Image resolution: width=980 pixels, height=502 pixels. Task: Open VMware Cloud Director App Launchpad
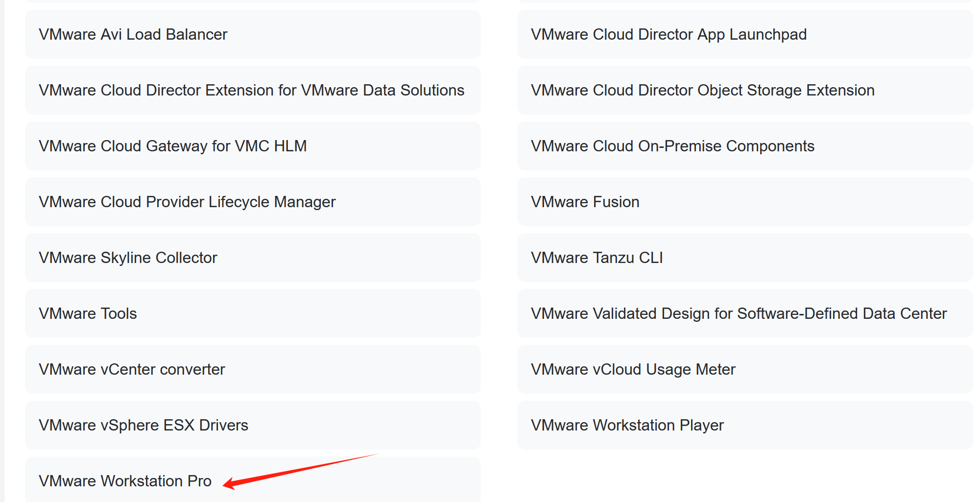[x=745, y=34]
